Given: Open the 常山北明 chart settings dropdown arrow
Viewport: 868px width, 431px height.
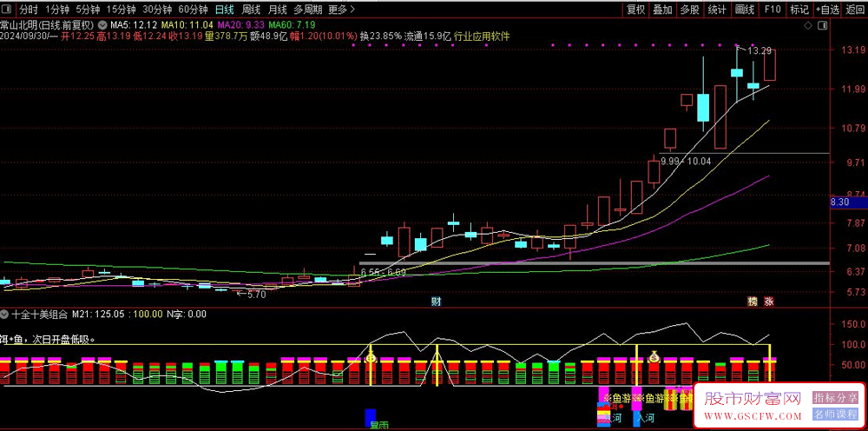Looking at the screenshot, I should [103, 24].
